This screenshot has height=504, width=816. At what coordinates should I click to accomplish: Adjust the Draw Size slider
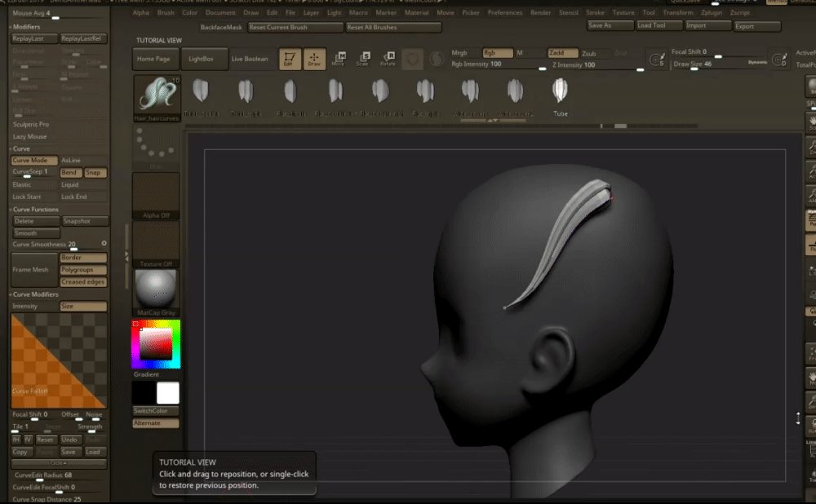tap(721, 64)
